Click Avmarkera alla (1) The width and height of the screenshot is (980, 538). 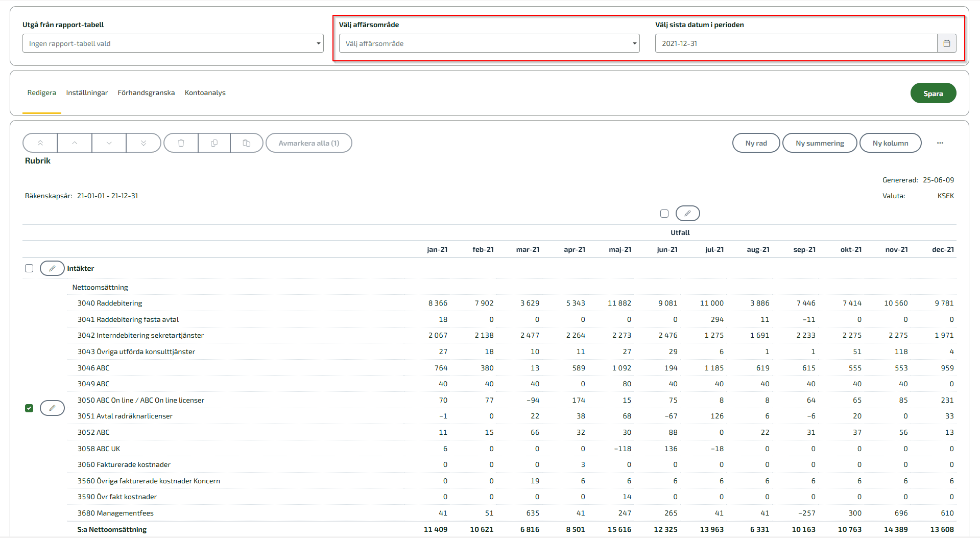309,143
